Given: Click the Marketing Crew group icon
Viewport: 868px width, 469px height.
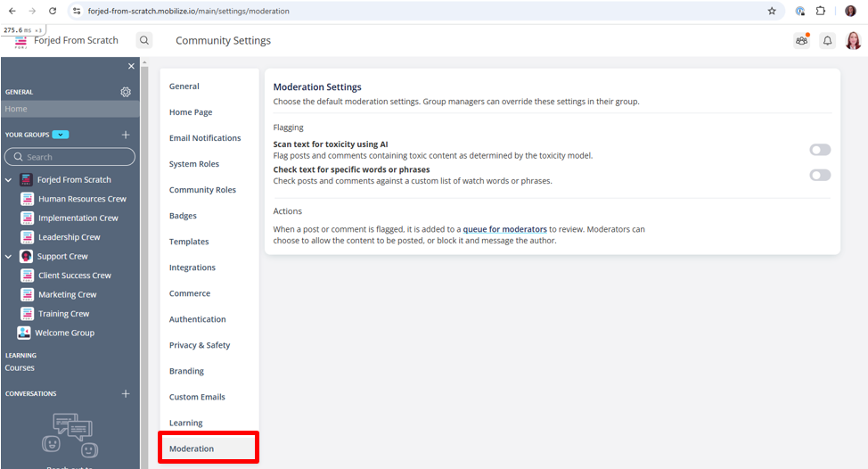Looking at the screenshot, I should pyautogui.click(x=27, y=294).
